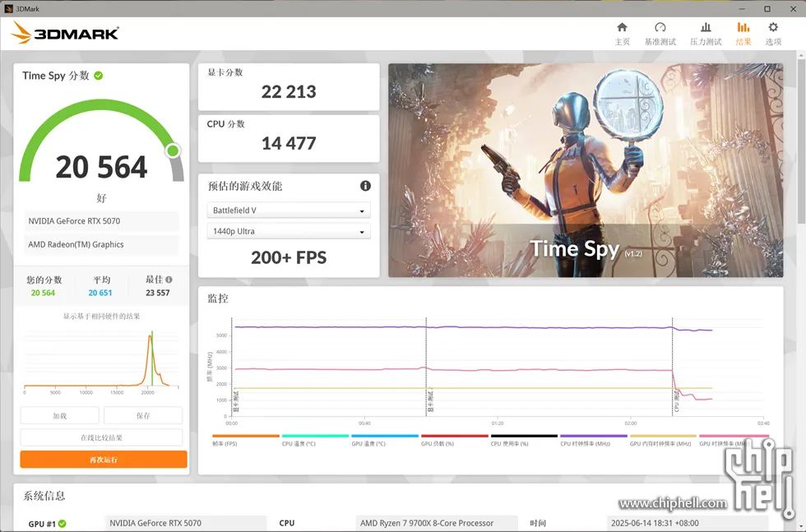The width and height of the screenshot is (806, 532).
Task: Click the Load (加载) button
Action: tap(59, 415)
